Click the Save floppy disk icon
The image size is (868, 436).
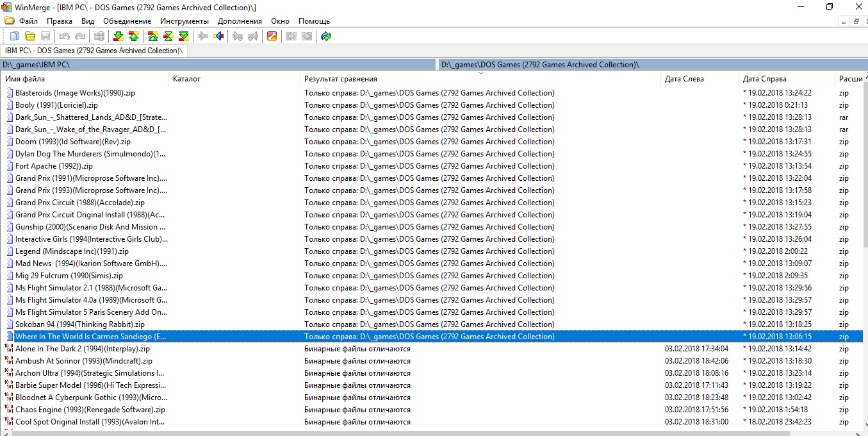coord(45,37)
